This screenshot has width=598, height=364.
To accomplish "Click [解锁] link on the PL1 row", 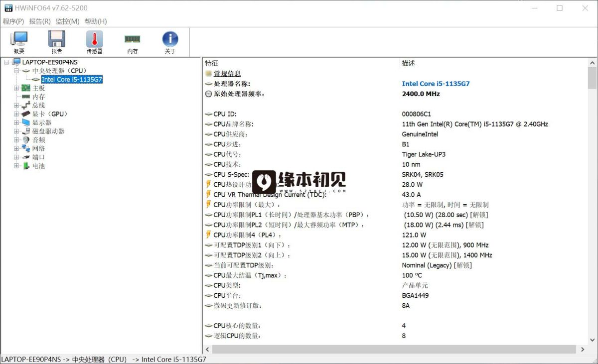I will coord(479,215).
